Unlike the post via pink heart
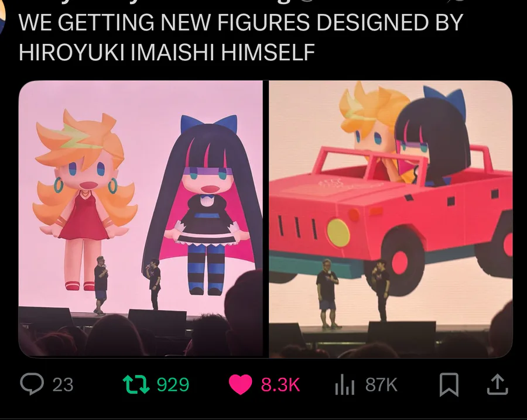The image size is (527, 420). [x=240, y=384]
